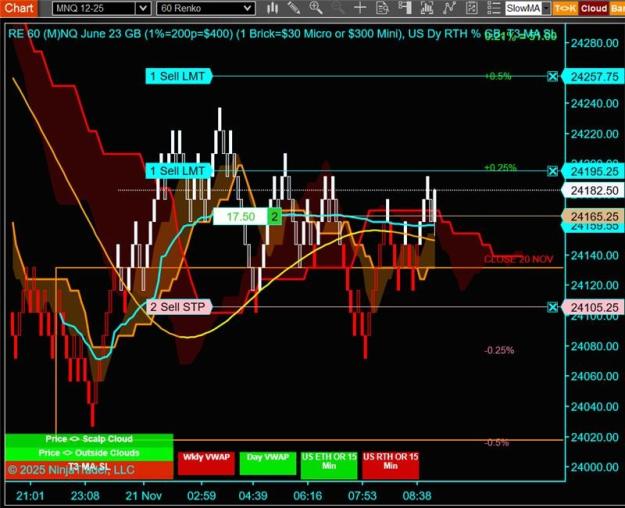Open the strategies icon
Viewport: 625px width, 508px height.
472,8
